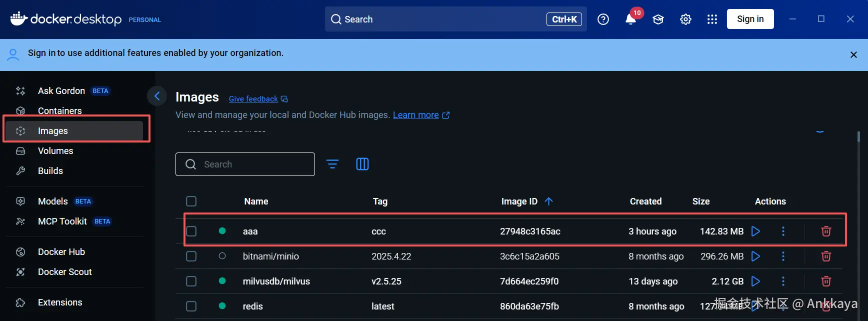Screen dimensions: 868x321
Task: Click the image name redis
Action: pos(252,306)
